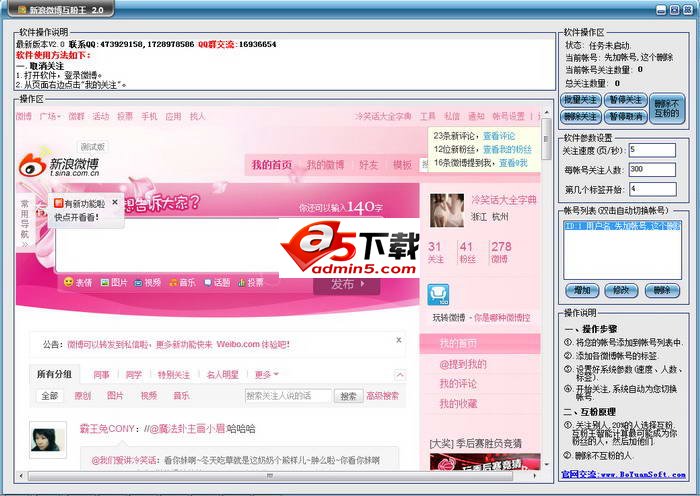Click the 每帐号关注人数 input field
Viewport: 700px width, 496px height.
652,169
